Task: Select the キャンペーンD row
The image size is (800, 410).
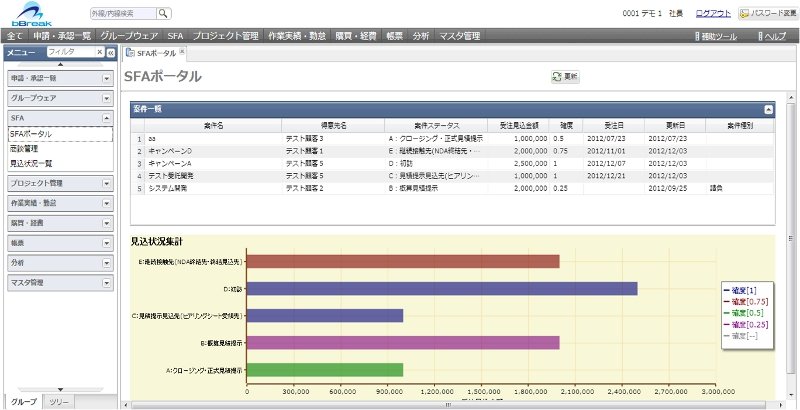Action: [x=453, y=151]
